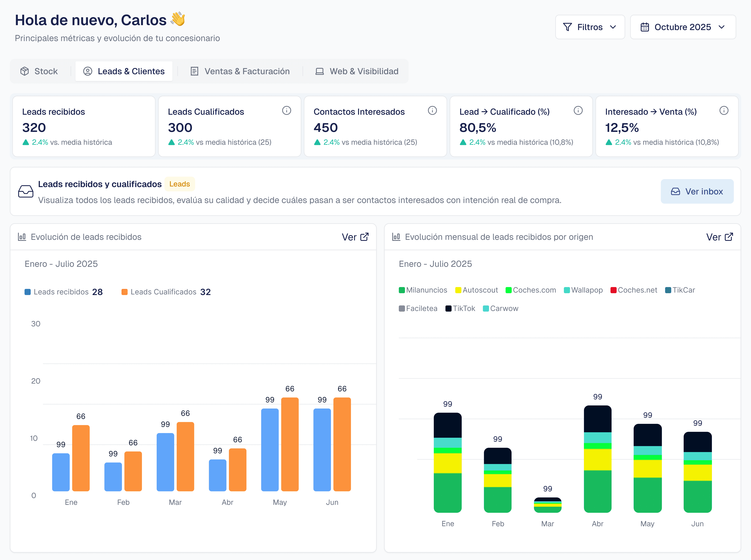
Task: Click the funnel icon inside the Filtros button
Action: (x=568, y=27)
